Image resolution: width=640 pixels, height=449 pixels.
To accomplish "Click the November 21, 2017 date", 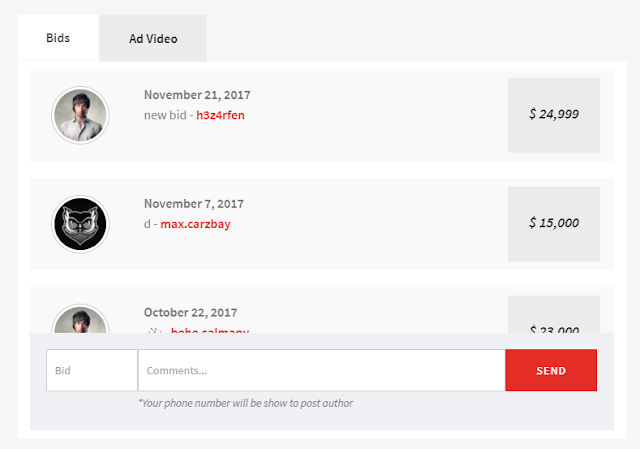I will [x=197, y=95].
